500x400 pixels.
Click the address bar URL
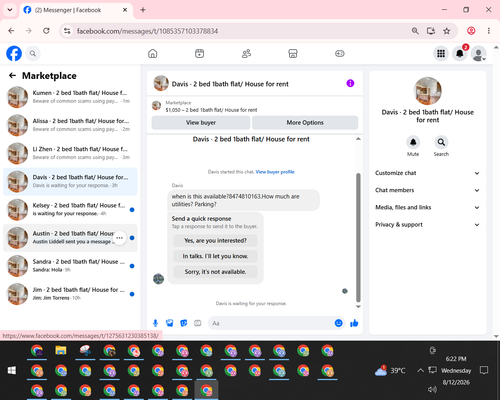147,31
